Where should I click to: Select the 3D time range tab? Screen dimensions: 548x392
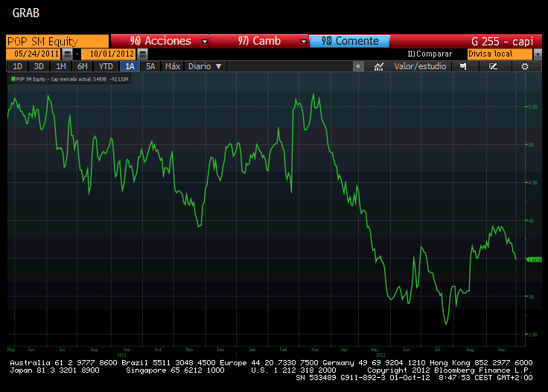click(39, 66)
